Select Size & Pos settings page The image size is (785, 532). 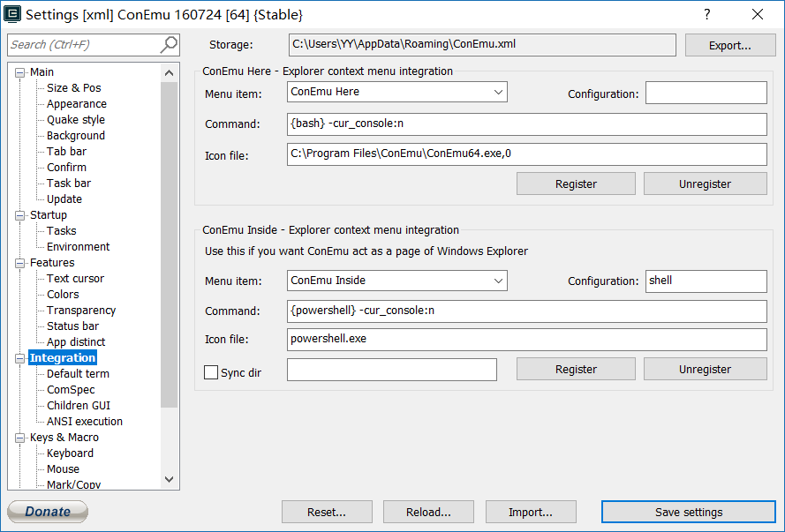(73, 88)
